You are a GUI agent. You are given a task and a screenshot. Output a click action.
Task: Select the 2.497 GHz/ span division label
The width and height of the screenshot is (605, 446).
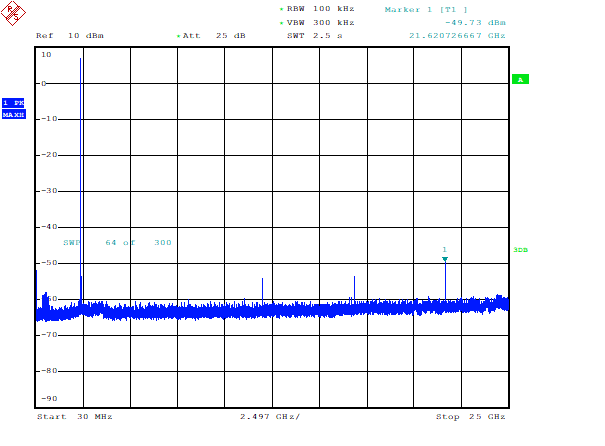[269, 416]
